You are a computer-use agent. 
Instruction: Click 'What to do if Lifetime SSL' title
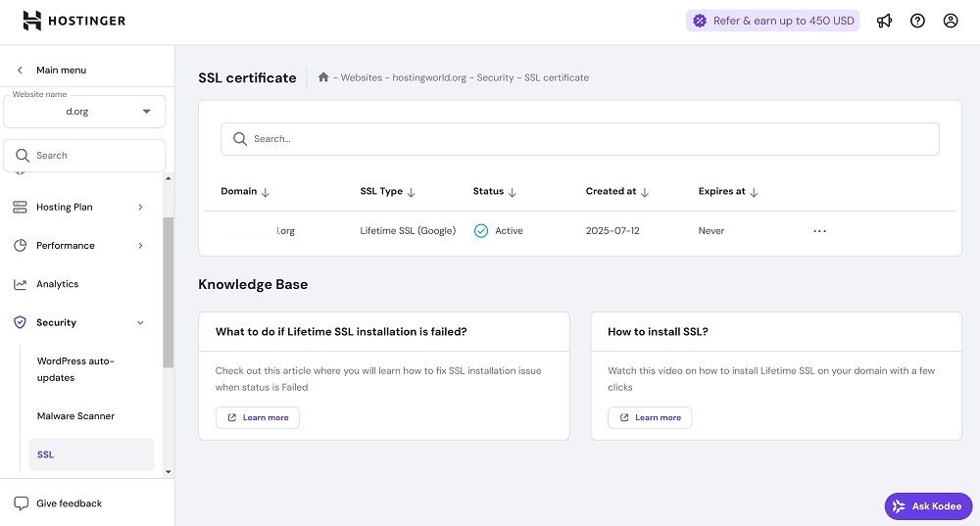(341, 332)
